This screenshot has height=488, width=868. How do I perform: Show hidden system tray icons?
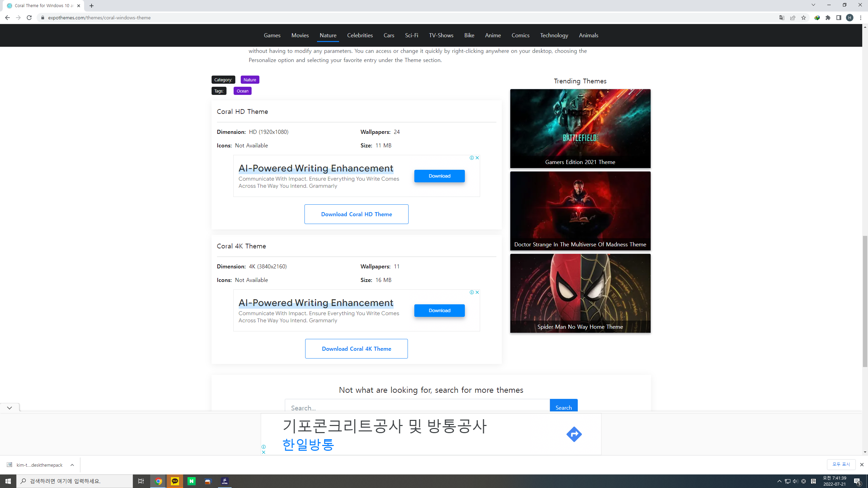pyautogui.click(x=780, y=481)
